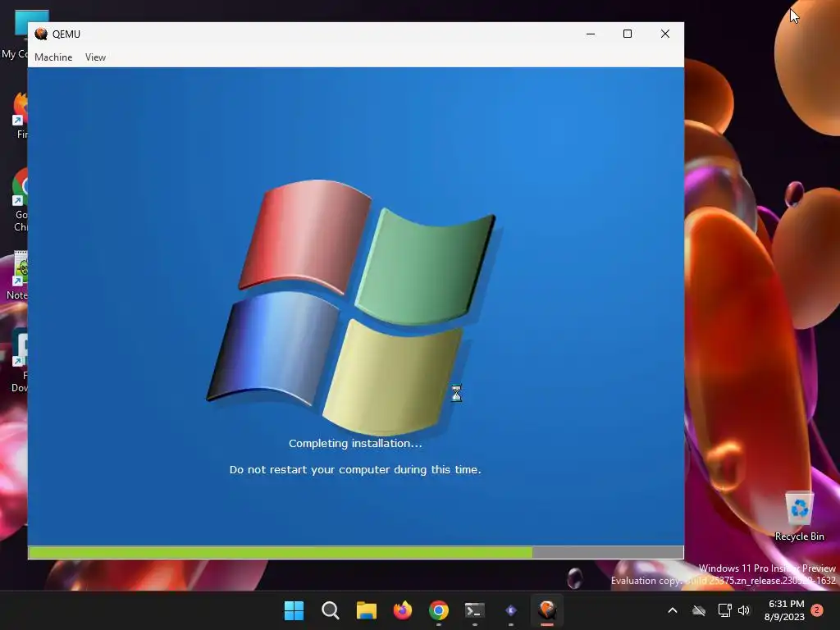840x630 pixels.
Task: Select the Recycle Bin desktop icon
Action: (799, 517)
